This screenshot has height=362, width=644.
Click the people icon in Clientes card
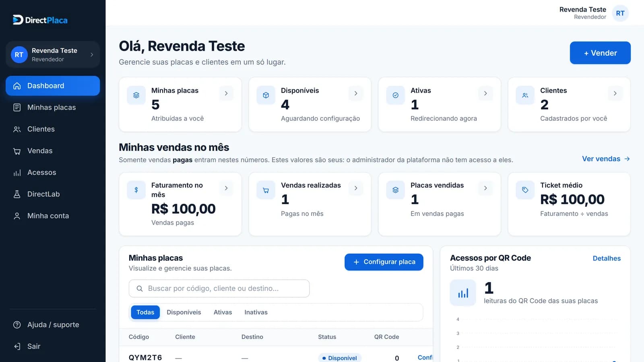point(525,95)
